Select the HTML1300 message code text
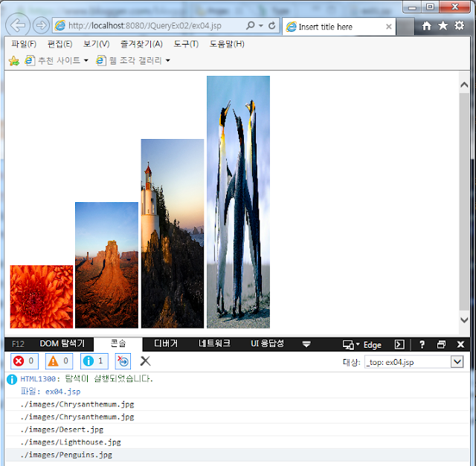The height and width of the screenshot is (466, 476). (38, 379)
